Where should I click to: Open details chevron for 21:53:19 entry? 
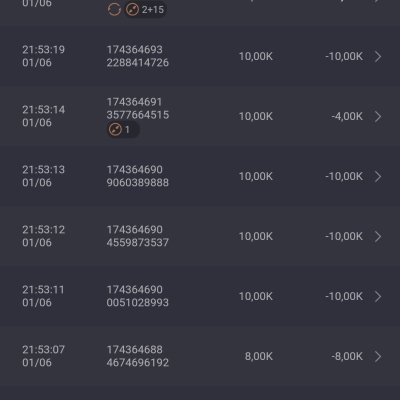pyautogui.click(x=378, y=56)
